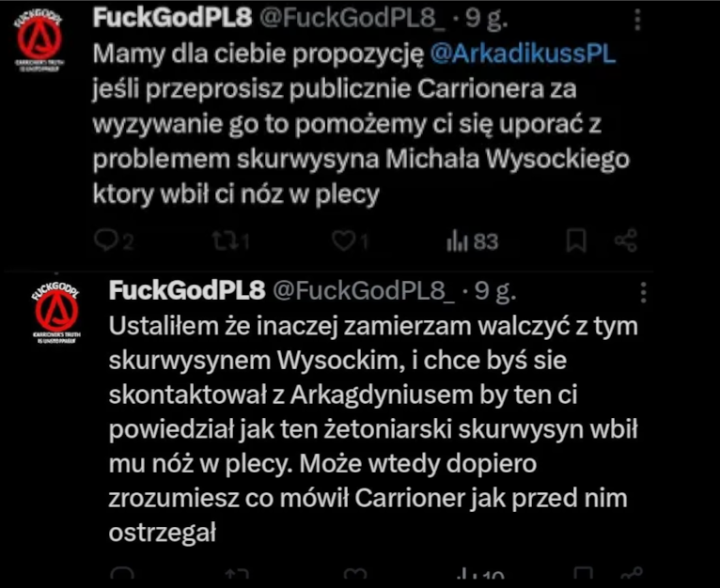View analytics showing 83 views
720x588 pixels.
click(471, 242)
